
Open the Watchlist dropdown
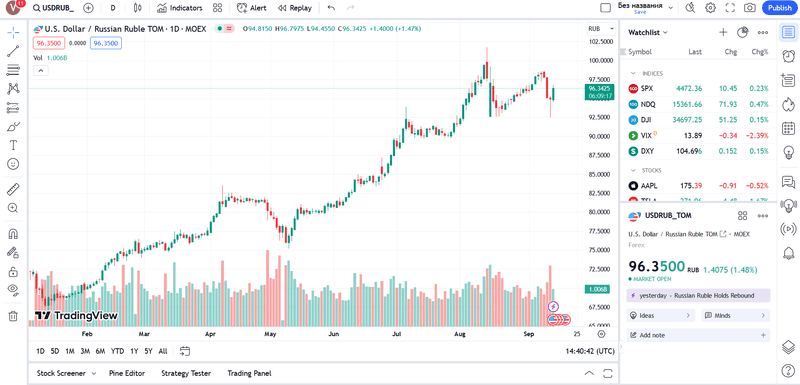pos(648,32)
